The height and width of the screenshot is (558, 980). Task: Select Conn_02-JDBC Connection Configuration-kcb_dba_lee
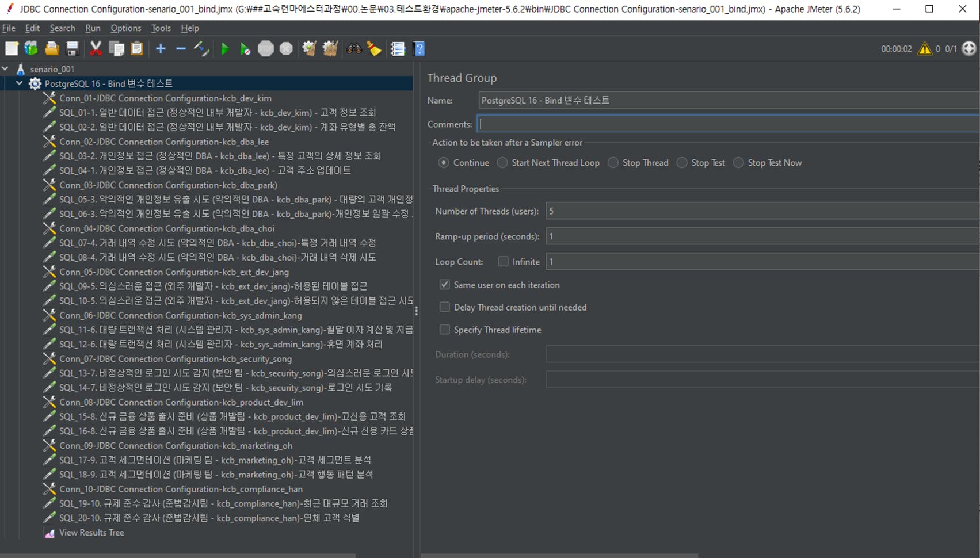[x=164, y=142]
